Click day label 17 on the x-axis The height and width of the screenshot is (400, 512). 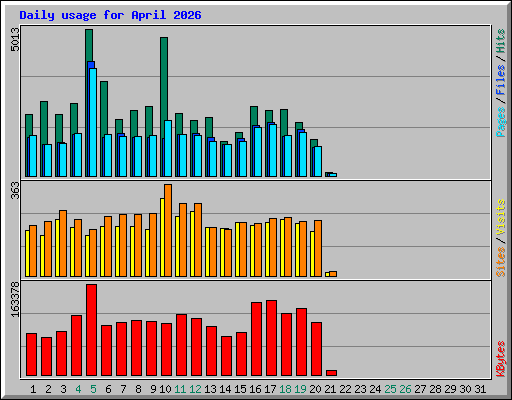point(270,389)
